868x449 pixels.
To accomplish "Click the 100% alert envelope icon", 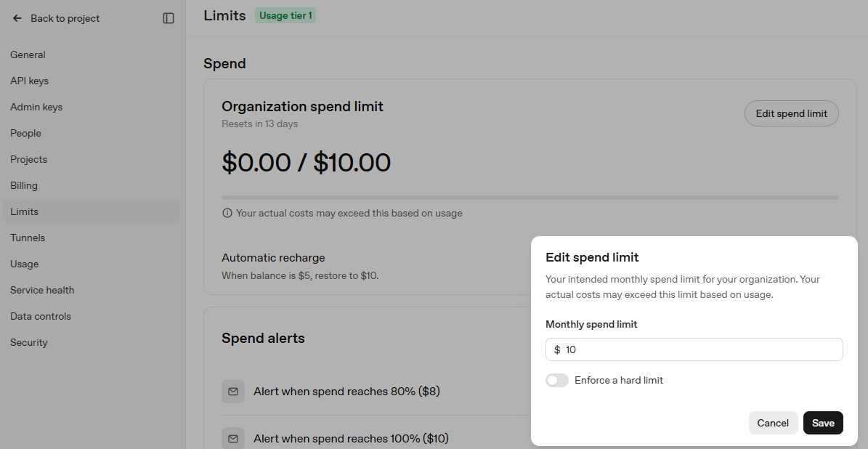I will (233, 439).
